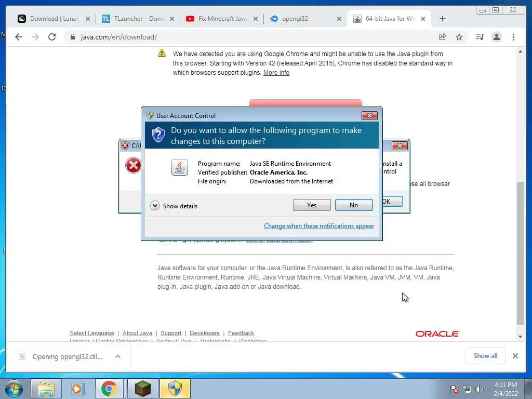This screenshot has width=532, height=399.
Task: Open Select Language footer link
Action: pyautogui.click(x=92, y=333)
